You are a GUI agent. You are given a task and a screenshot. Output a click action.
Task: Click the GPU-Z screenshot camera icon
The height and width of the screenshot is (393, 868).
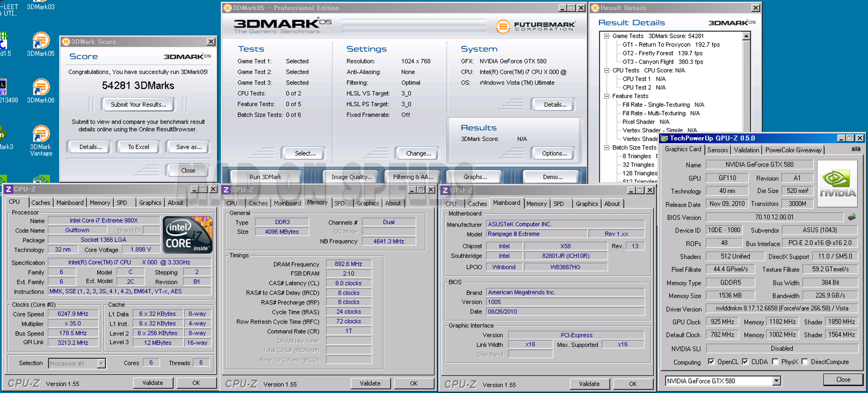(x=856, y=149)
